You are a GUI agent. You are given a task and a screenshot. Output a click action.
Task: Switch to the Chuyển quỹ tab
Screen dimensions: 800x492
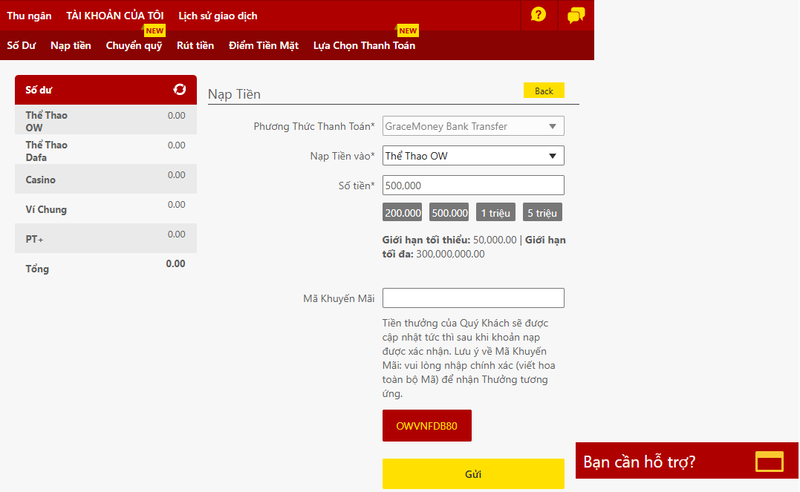[134, 45]
